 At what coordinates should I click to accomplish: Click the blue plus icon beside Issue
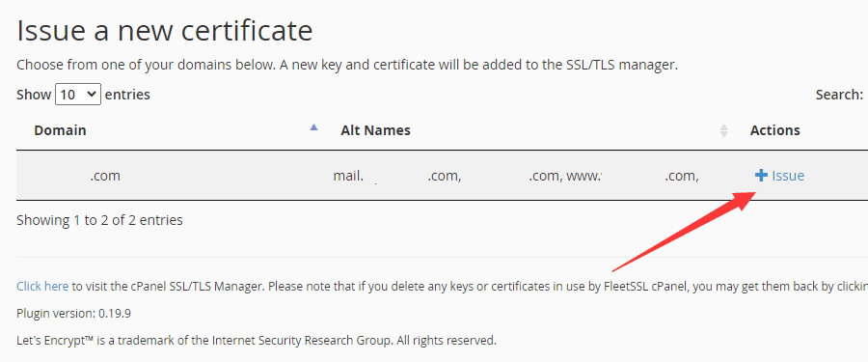761,176
